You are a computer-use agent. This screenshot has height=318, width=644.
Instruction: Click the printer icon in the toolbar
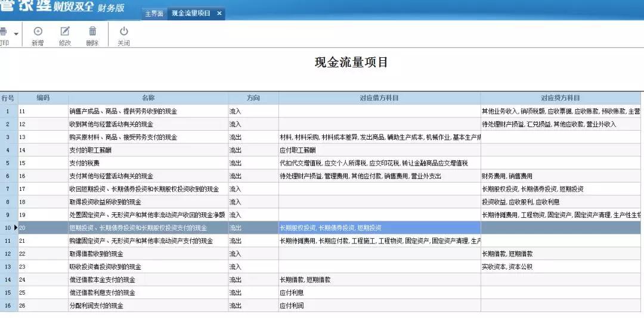coord(4,32)
